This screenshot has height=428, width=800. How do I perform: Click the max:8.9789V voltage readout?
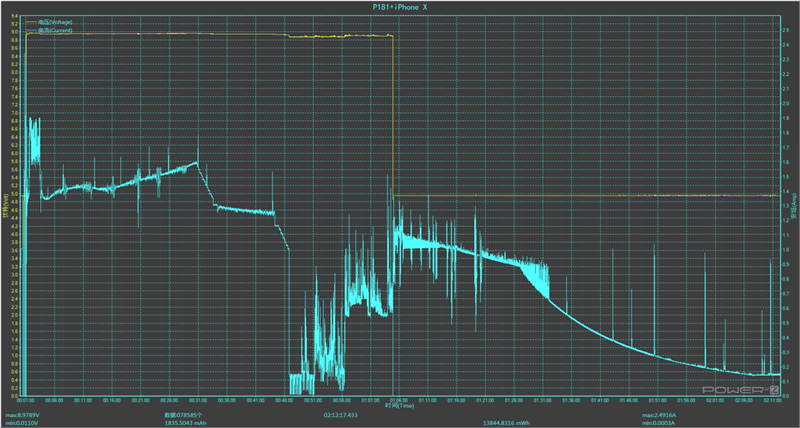pyautogui.click(x=20, y=415)
